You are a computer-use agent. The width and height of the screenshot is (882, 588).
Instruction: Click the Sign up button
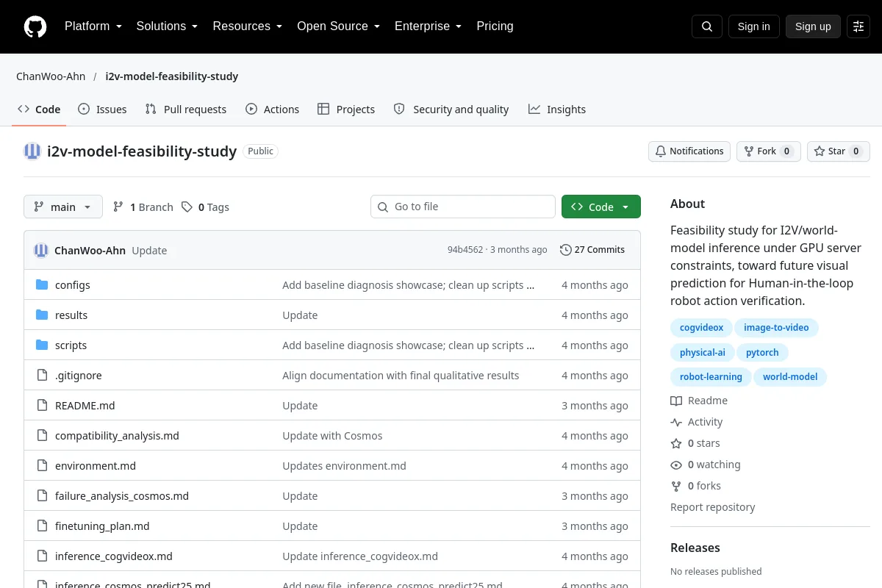813,26
